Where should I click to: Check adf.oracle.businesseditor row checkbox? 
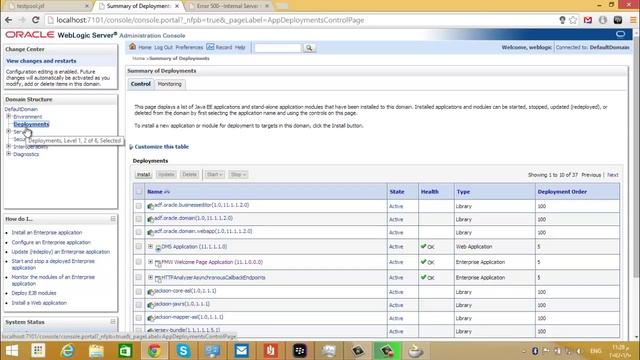[x=139, y=206]
